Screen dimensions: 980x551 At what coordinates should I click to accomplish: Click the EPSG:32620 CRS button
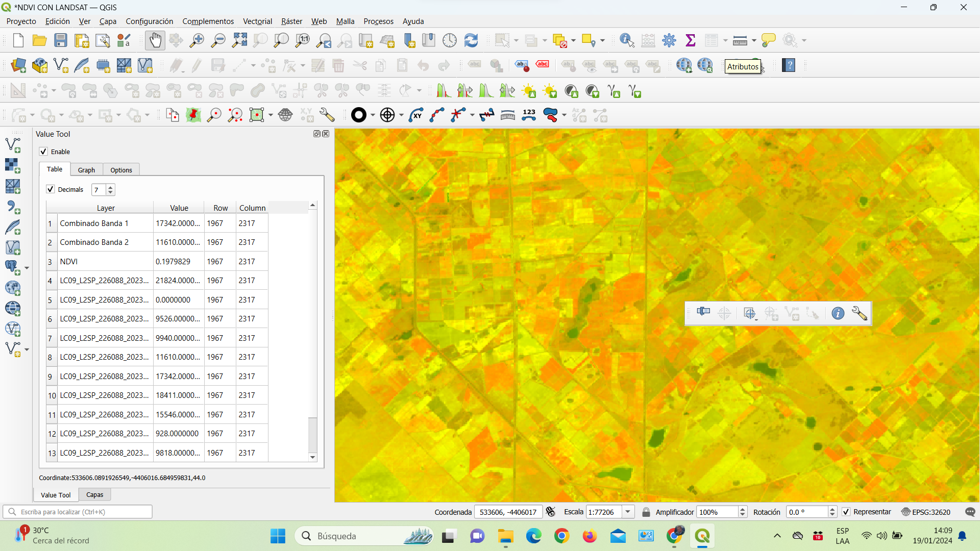pos(926,512)
